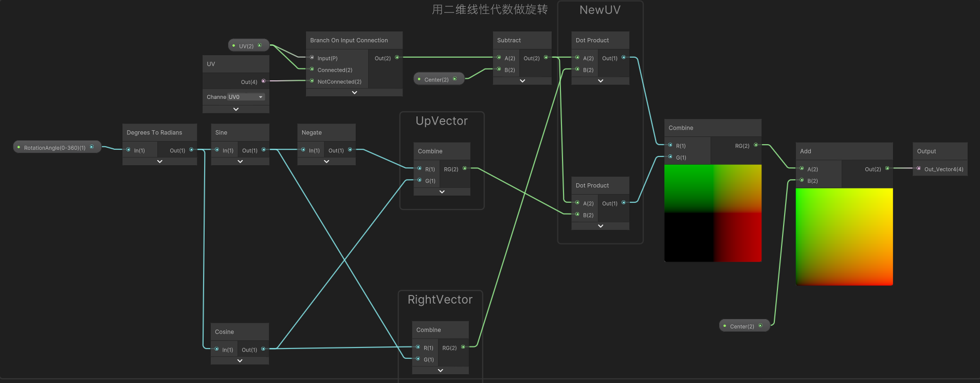The image size is (980, 383).
Task: Click the Out(1) port of Sine node
Action: tap(264, 150)
